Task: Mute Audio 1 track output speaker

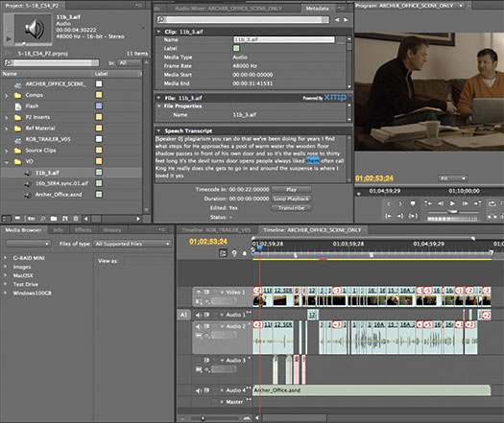Action: 199,315
